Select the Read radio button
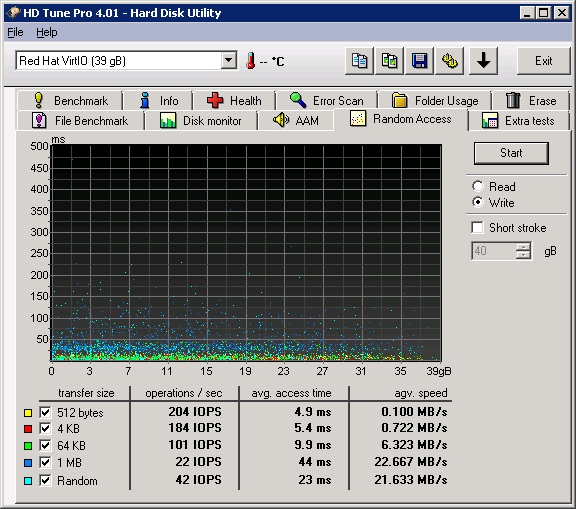The width and height of the screenshot is (576, 509). [x=478, y=186]
